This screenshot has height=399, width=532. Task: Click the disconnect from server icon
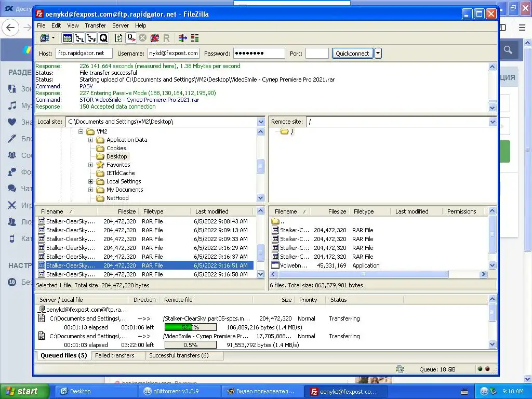pyautogui.click(x=155, y=38)
